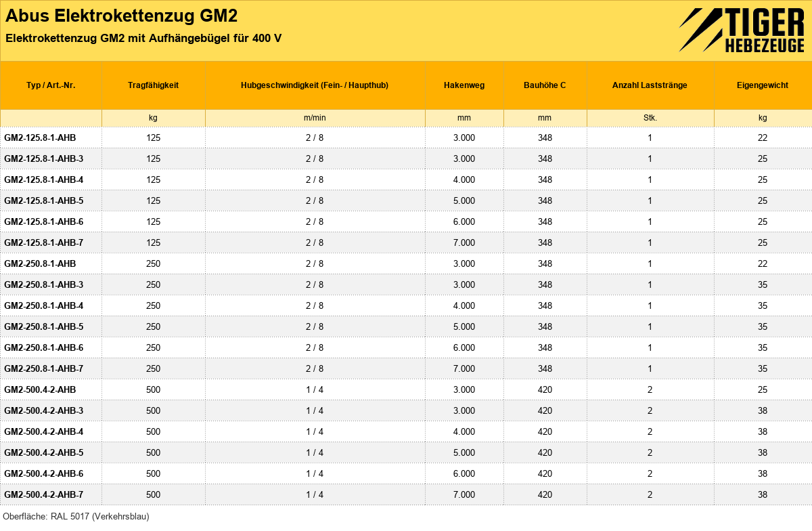
Task: Select article GM2-250.8-1-AHB-7
Action: point(44,368)
